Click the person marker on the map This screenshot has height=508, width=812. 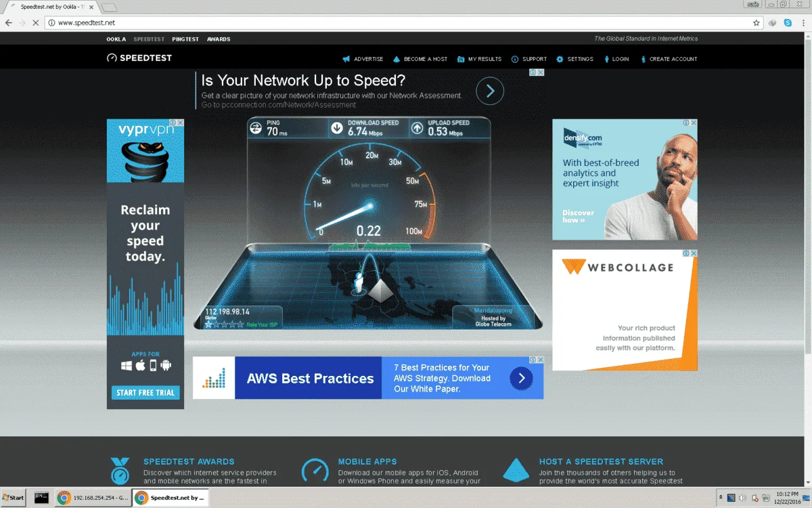point(358,282)
